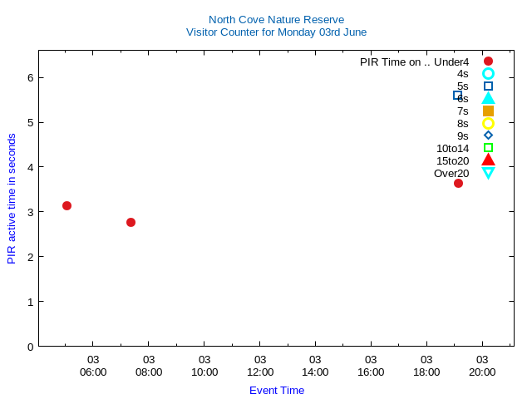
Task: Click the green square 10to14 legend marker
Action: (488, 148)
